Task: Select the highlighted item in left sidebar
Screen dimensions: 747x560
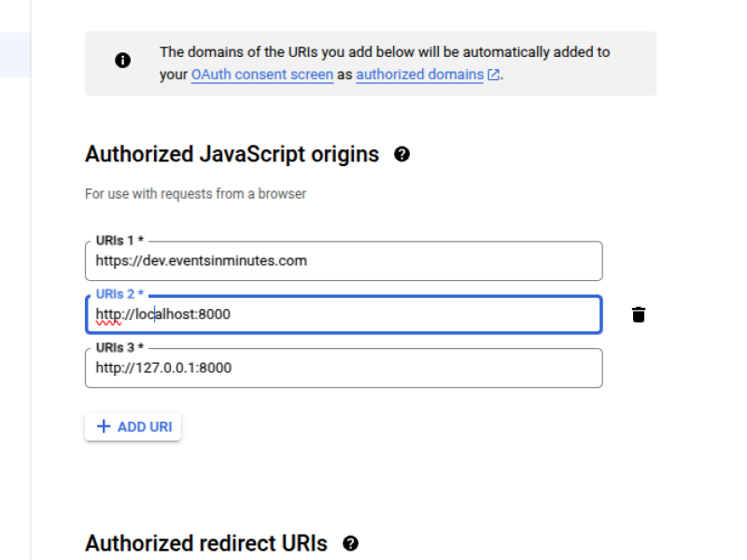Action: click(x=15, y=54)
